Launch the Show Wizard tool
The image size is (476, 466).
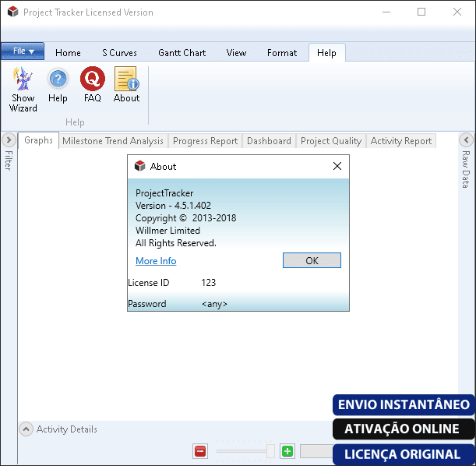click(x=23, y=90)
